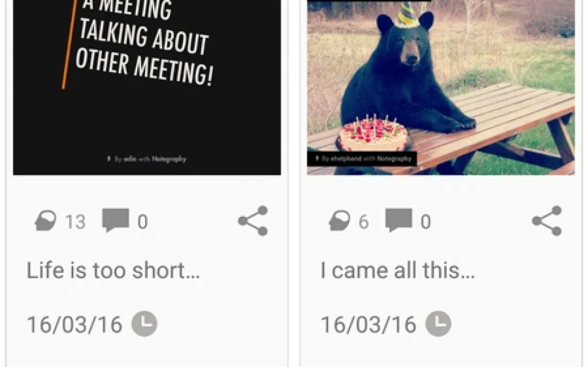Click the bear card's 0 comments count
The width and height of the screenshot is (588, 367).
pyautogui.click(x=426, y=222)
